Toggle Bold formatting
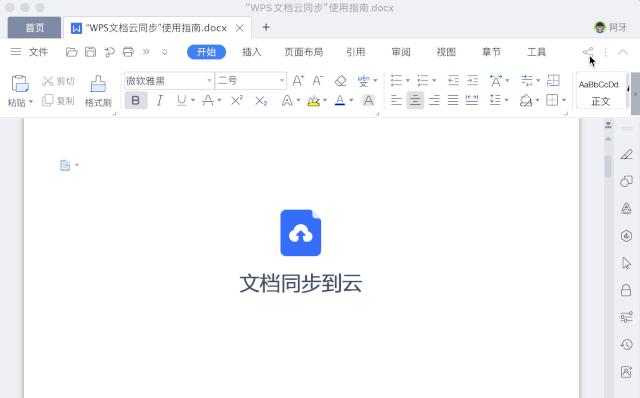The image size is (640, 398). (136, 100)
